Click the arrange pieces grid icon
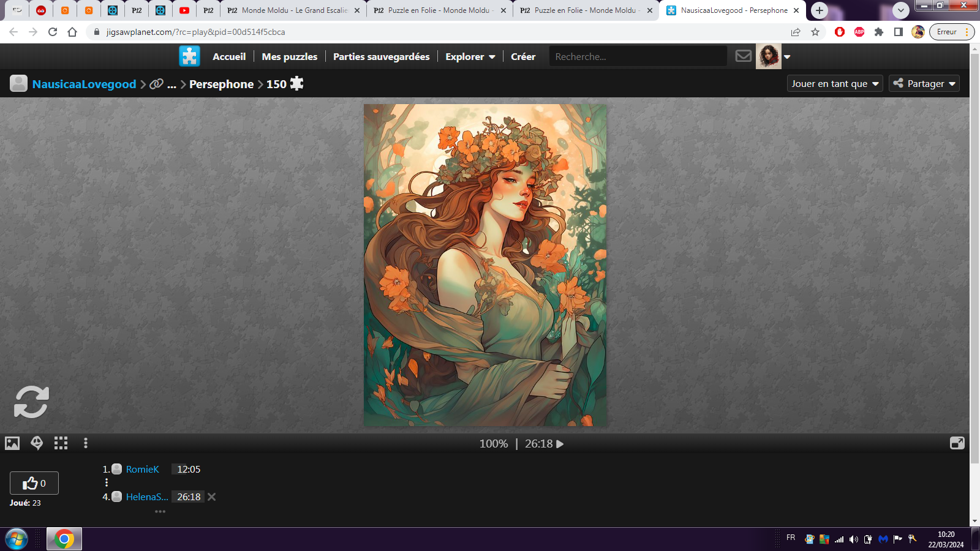980x551 pixels. (61, 443)
